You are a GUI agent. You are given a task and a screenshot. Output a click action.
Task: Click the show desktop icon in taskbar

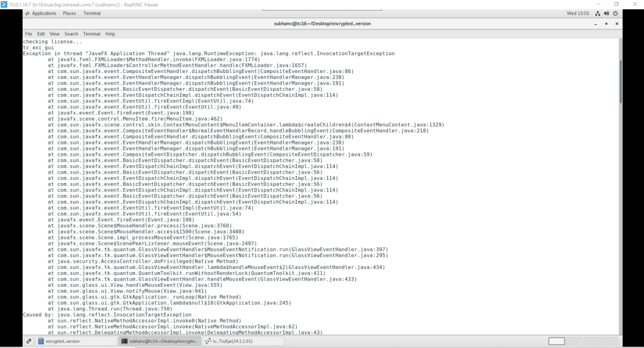(x=29, y=341)
